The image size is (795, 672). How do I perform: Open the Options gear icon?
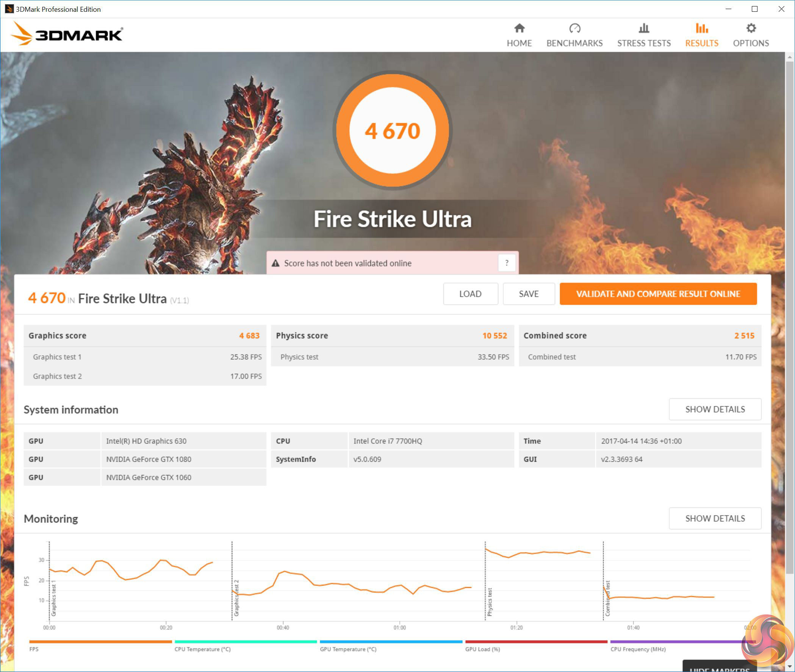point(751,28)
